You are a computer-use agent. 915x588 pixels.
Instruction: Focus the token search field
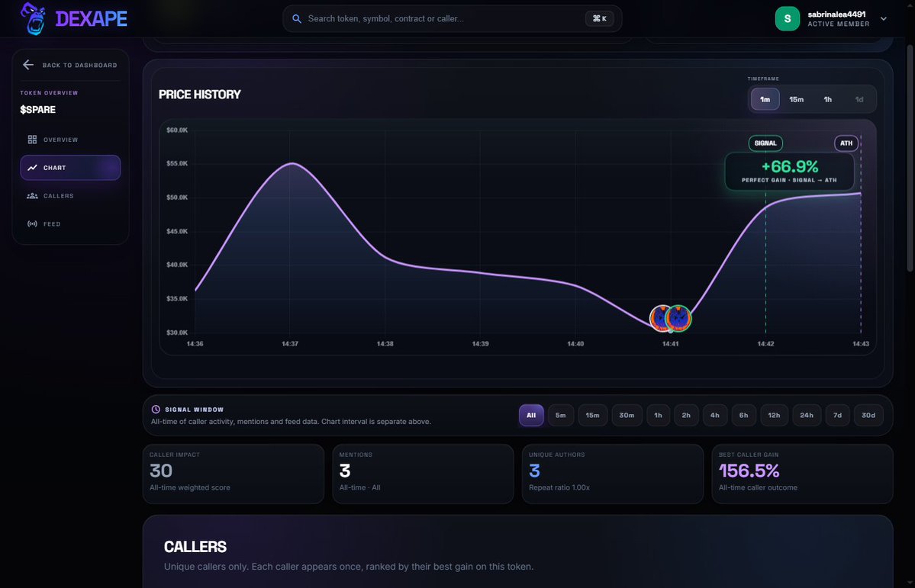tap(453, 18)
